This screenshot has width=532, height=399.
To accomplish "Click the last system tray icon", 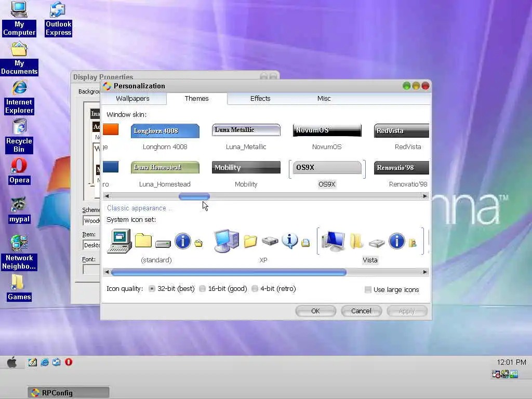I will [x=514, y=374].
